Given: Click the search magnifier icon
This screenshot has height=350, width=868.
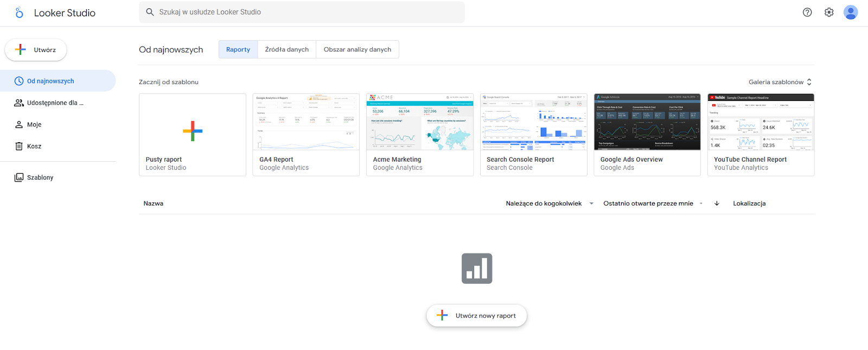Looking at the screenshot, I should (150, 12).
